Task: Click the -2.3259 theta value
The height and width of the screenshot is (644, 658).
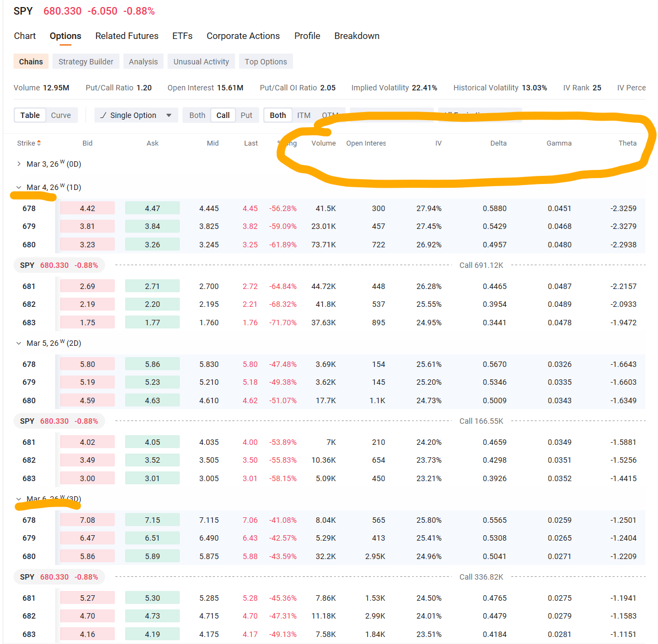Action: click(623, 208)
